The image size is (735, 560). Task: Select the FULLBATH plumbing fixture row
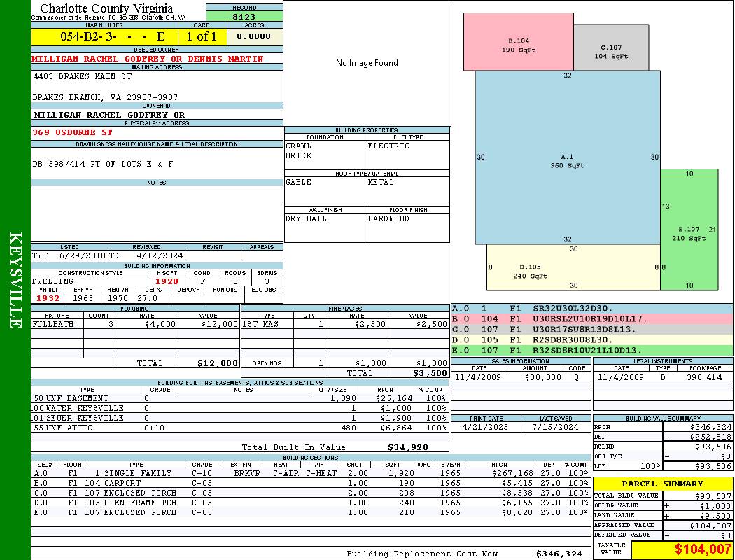pyautogui.click(x=136, y=324)
